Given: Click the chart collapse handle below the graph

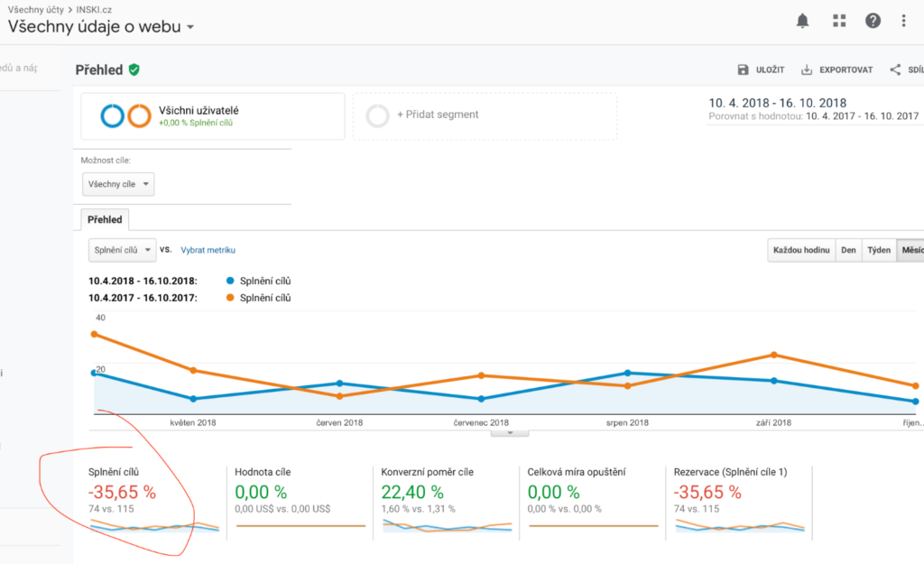Looking at the screenshot, I should (x=511, y=433).
